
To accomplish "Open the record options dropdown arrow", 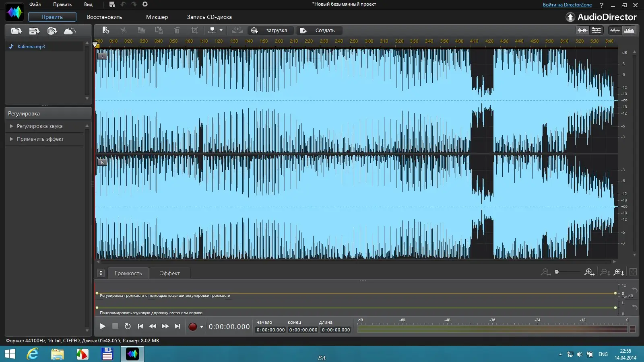I will [x=202, y=327].
